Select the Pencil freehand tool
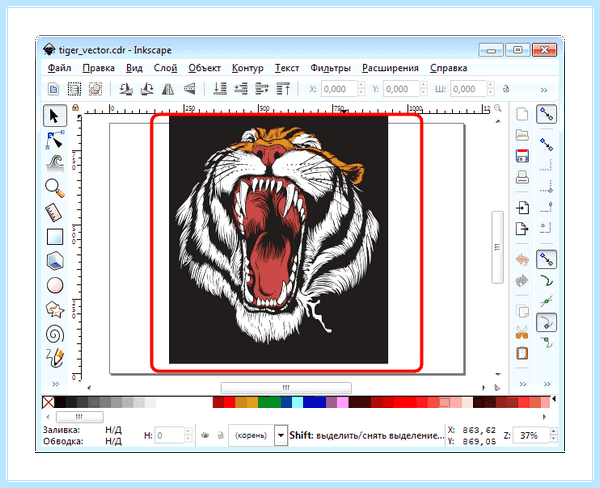This screenshot has width=600, height=488. (x=55, y=358)
